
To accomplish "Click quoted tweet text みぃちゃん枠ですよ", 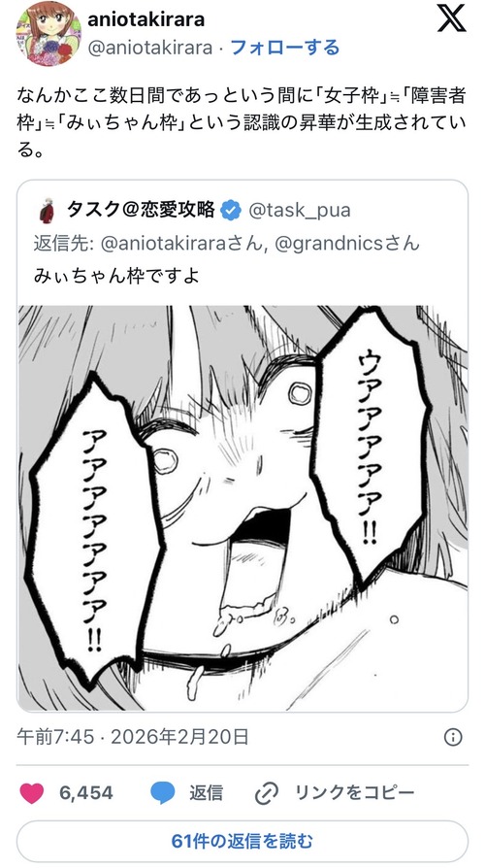I will 116,275.
